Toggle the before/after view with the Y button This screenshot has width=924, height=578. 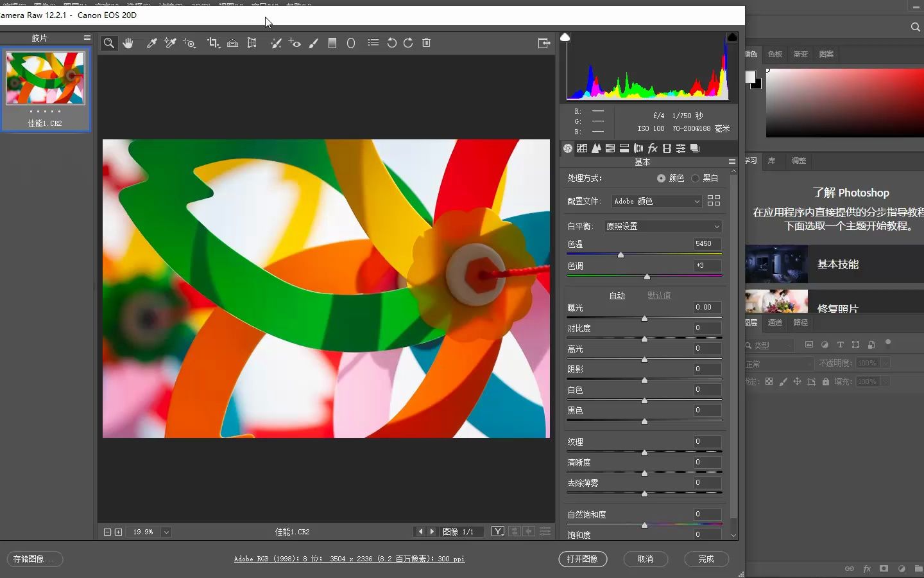click(x=498, y=532)
